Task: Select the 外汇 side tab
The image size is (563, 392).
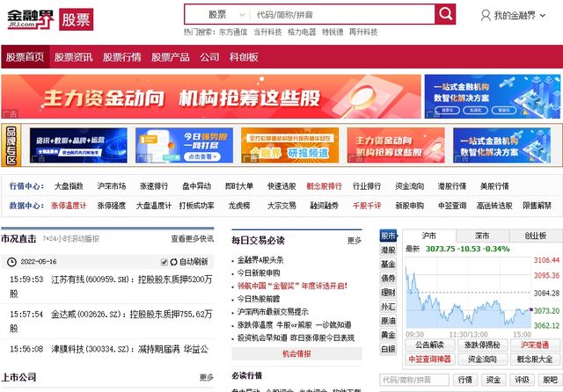Action: (388, 307)
